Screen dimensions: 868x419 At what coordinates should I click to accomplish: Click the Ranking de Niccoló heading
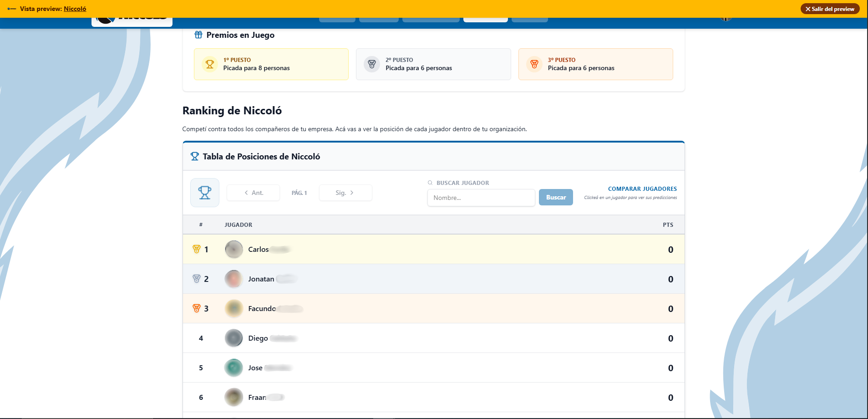pyautogui.click(x=232, y=111)
